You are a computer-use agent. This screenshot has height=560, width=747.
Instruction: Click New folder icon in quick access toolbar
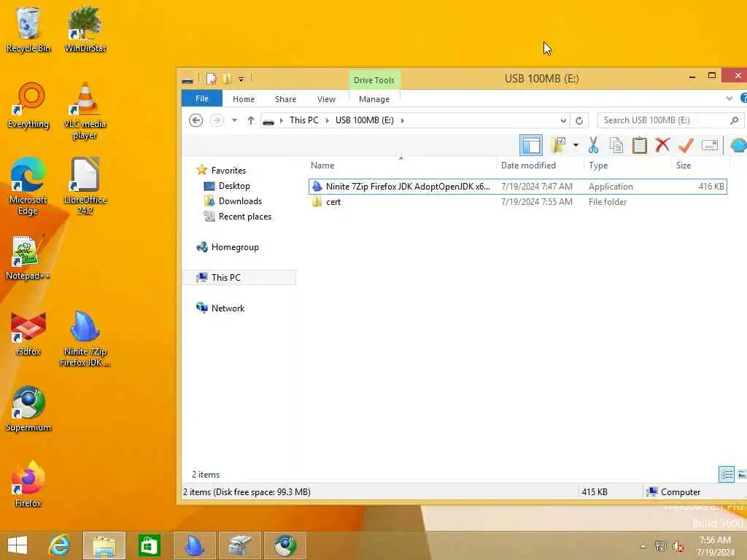click(228, 79)
